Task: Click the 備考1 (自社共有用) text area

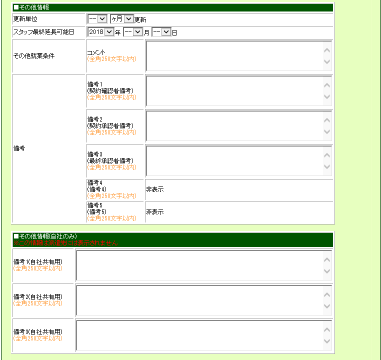Action: 204,265
